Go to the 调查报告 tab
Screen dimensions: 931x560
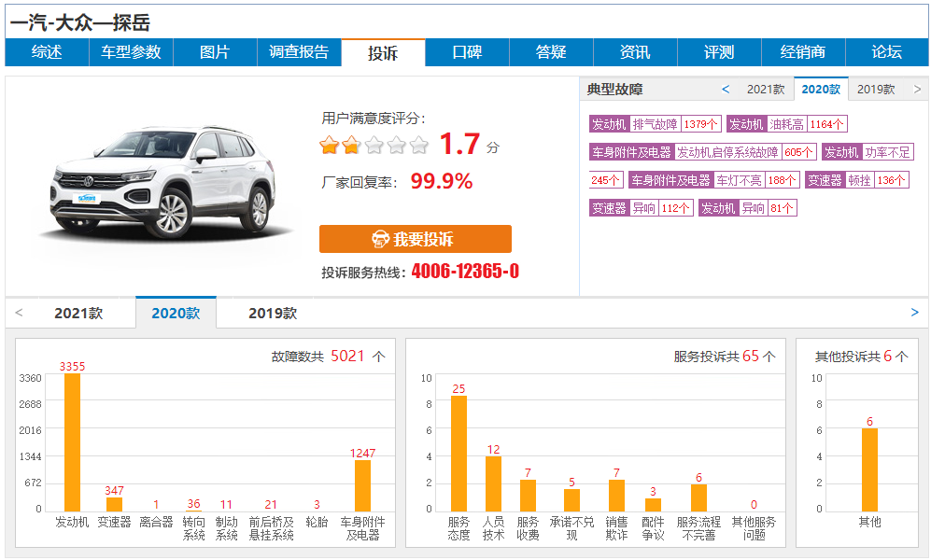pyautogui.click(x=299, y=52)
